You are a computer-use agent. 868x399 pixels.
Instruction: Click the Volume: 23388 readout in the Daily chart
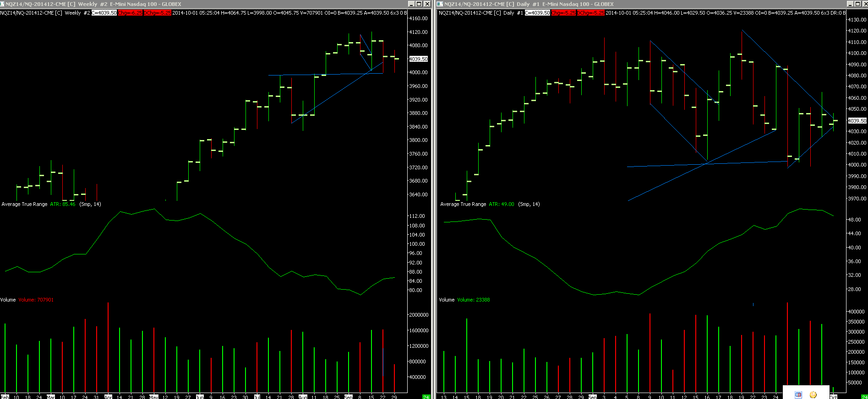(474, 300)
